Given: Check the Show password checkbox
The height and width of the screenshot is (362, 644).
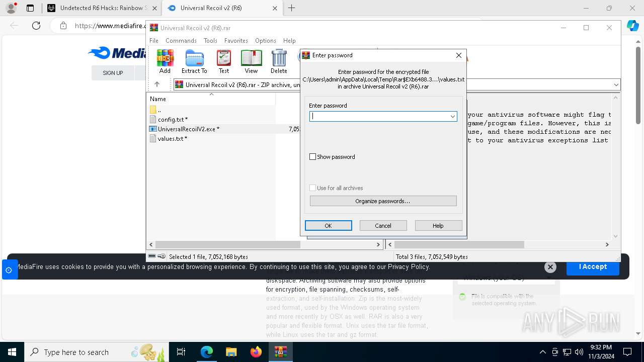Looking at the screenshot, I should [312, 157].
